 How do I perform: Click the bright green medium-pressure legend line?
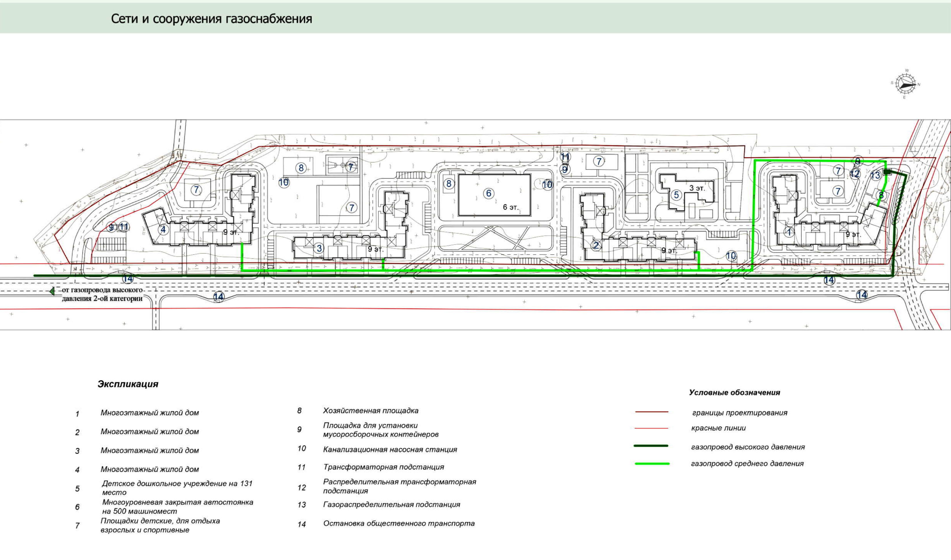(x=652, y=463)
